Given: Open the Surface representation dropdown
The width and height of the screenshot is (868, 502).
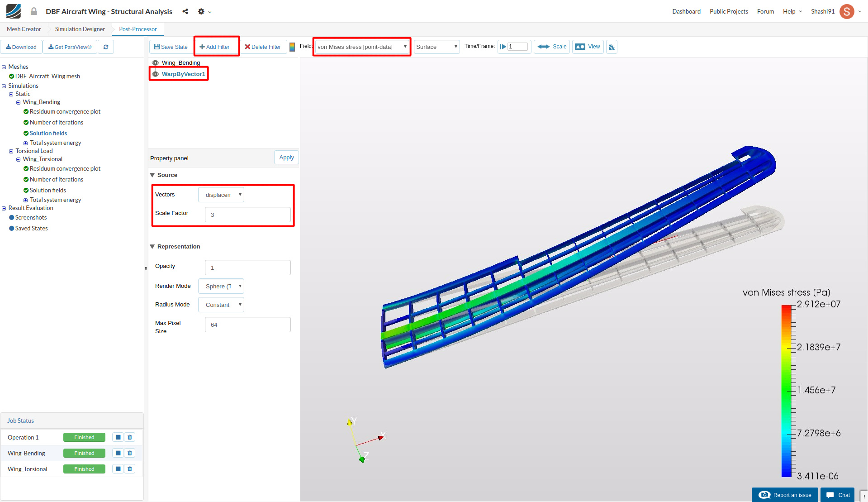Looking at the screenshot, I should [437, 47].
